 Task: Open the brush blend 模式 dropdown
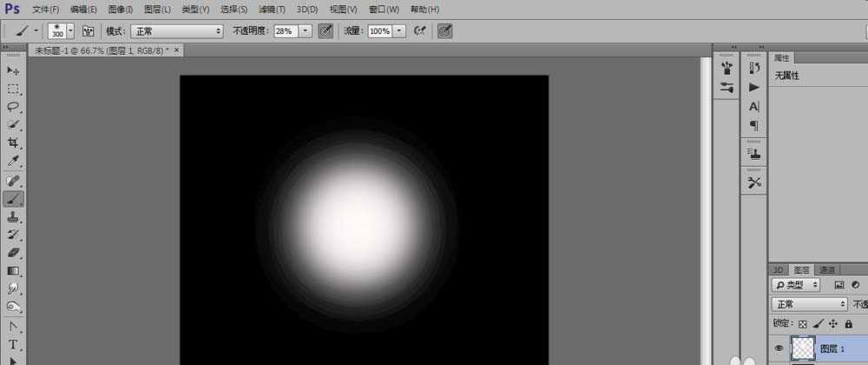pos(176,30)
